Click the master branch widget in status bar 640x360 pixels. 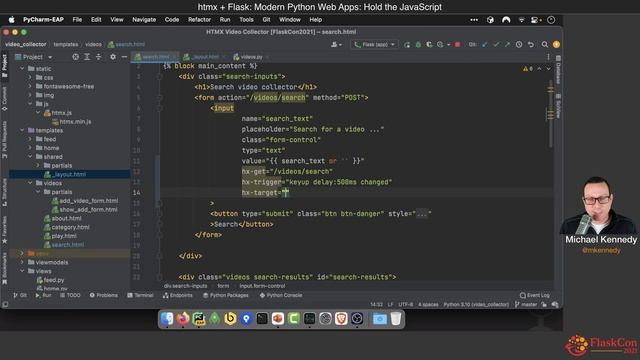[526, 304]
